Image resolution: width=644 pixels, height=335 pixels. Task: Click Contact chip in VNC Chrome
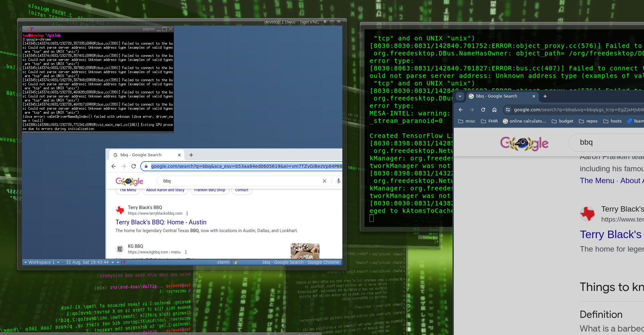242,190
